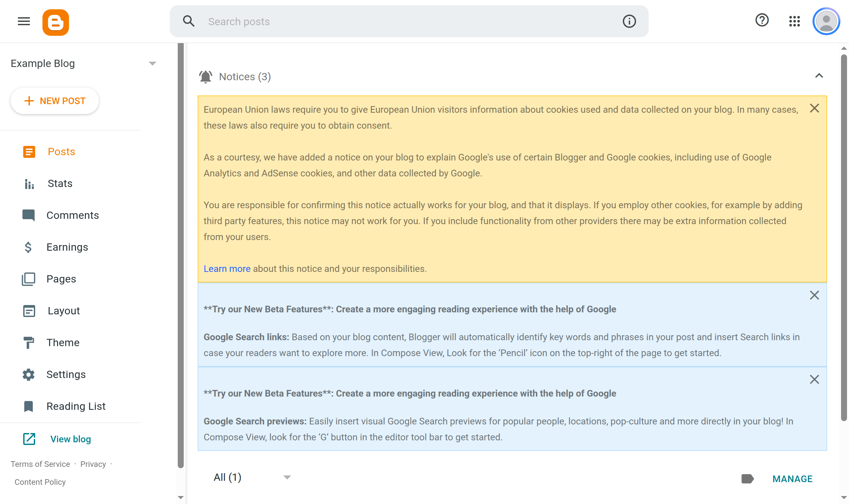Open the Google apps grid
Viewport: 849px width, 504px height.
(794, 21)
